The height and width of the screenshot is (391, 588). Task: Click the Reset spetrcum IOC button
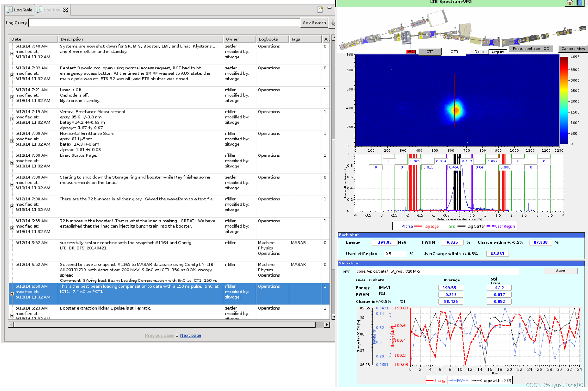pos(531,48)
